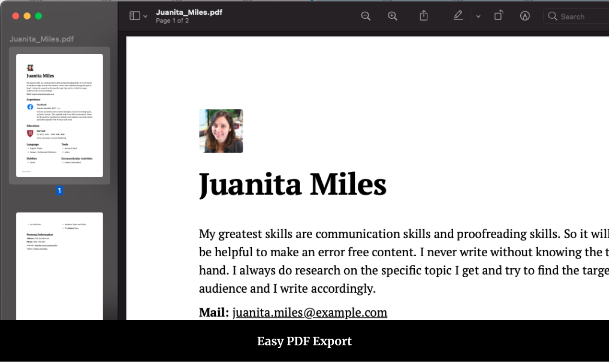The image size is (609, 364).
Task: Click the Page 1 of 2 indicator
Action: (173, 20)
